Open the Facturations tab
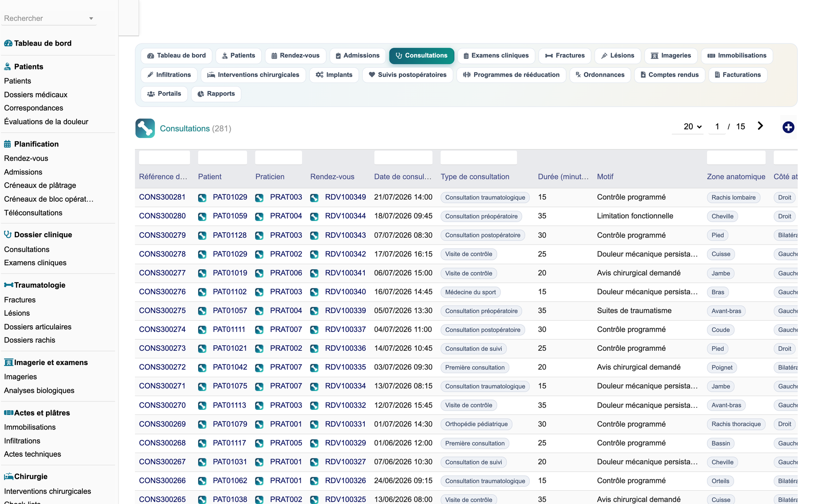 tap(738, 75)
